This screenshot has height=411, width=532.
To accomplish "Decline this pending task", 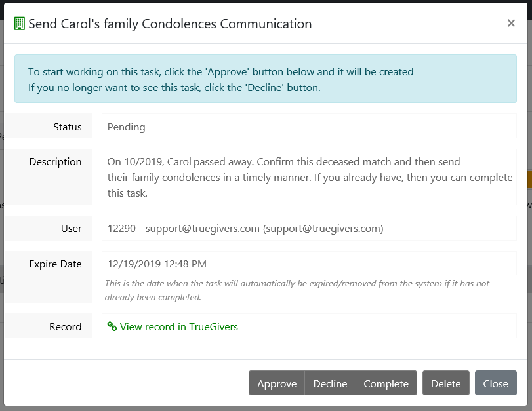I will tap(330, 383).
